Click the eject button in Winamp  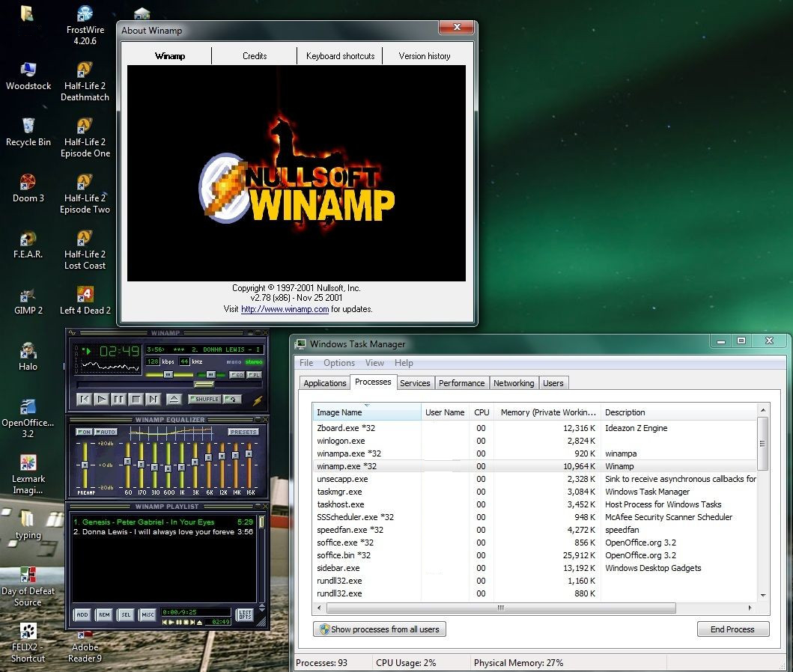click(x=173, y=400)
